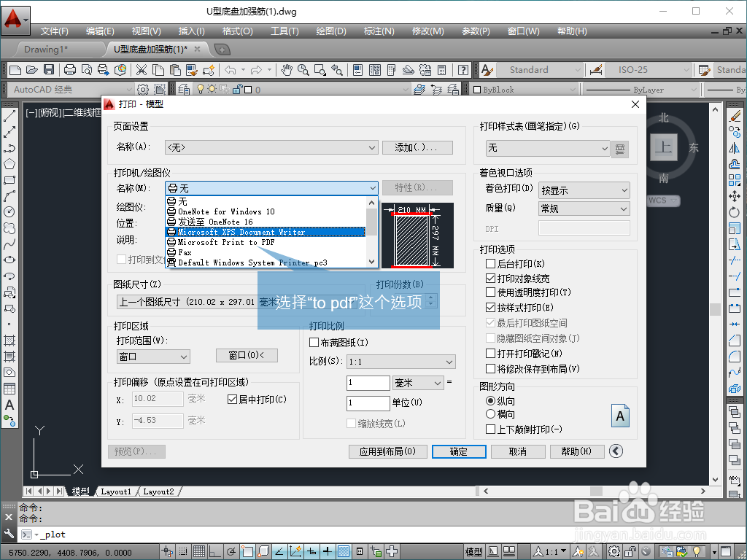Viewport: 747px width, 560px height.
Task: Enable 后台打印 checkbox
Action: pyautogui.click(x=490, y=264)
